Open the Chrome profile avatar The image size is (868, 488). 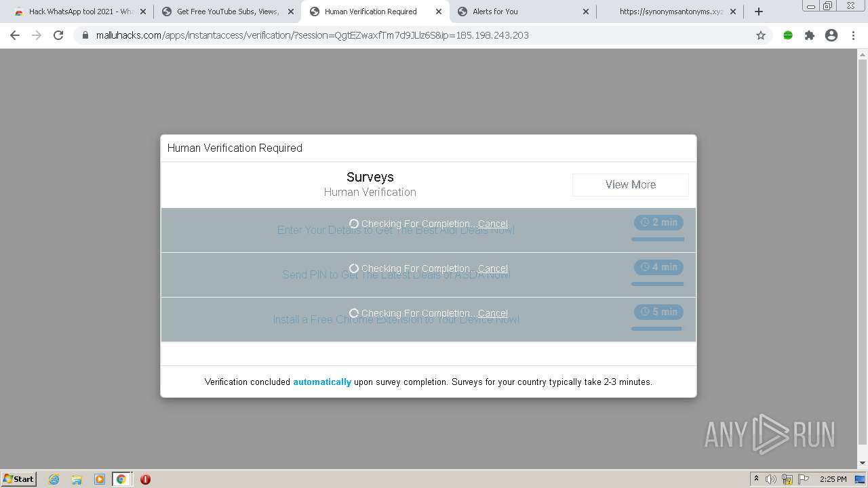tap(831, 35)
